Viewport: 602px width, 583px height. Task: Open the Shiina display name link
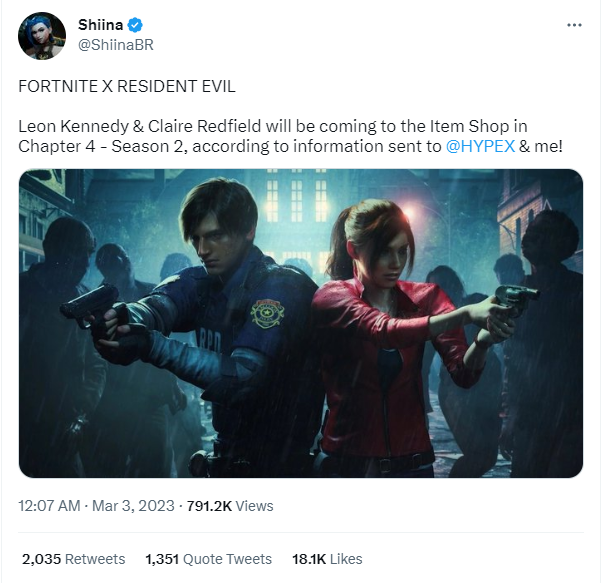(x=100, y=25)
